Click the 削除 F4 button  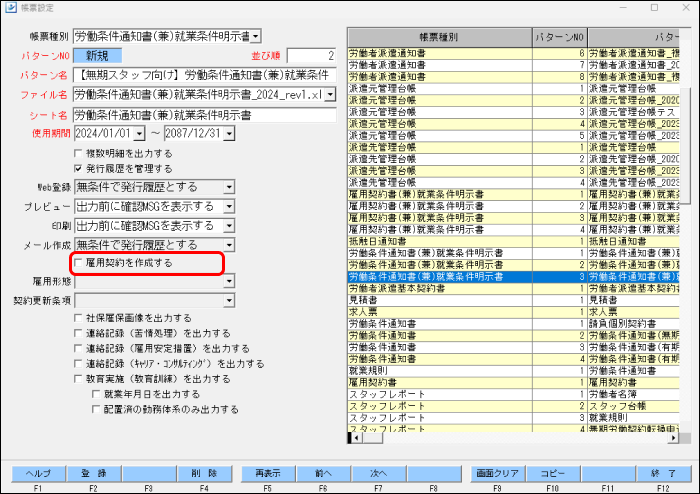pos(204,474)
